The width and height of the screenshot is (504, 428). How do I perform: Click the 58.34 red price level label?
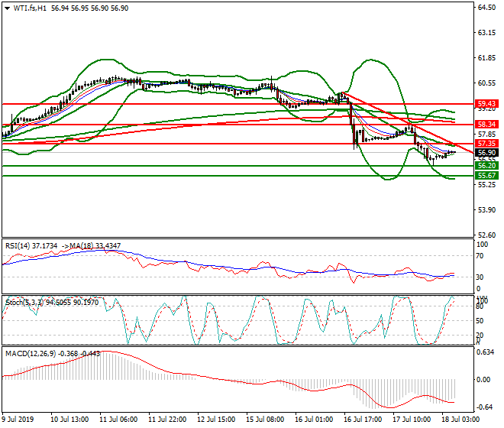(x=486, y=125)
